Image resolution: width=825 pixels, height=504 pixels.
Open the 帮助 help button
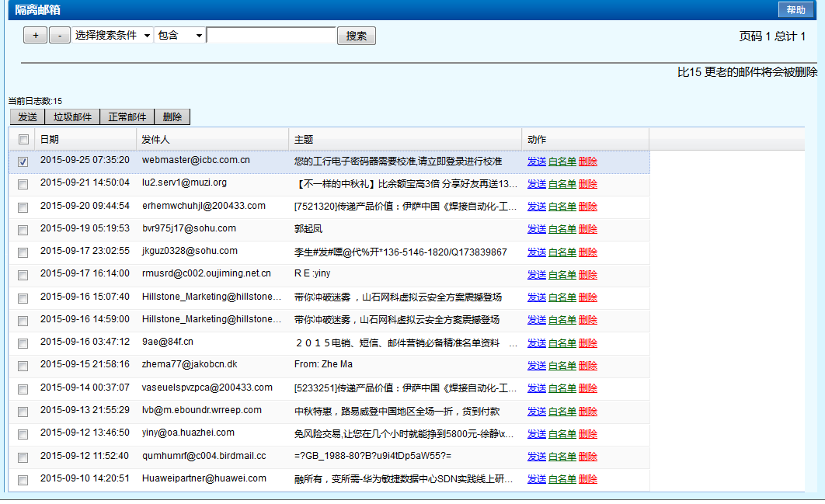click(795, 9)
